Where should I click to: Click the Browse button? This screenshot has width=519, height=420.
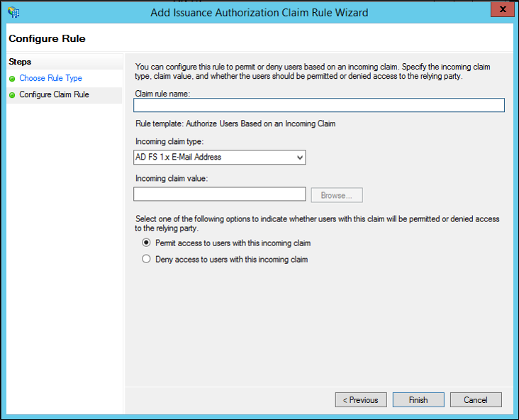pyautogui.click(x=337, y=195)
